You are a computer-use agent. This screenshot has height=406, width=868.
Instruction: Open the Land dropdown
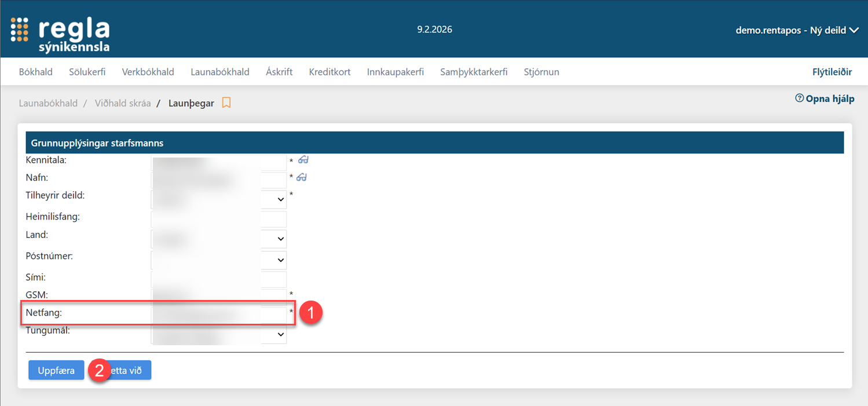click(x=281, y=239)
